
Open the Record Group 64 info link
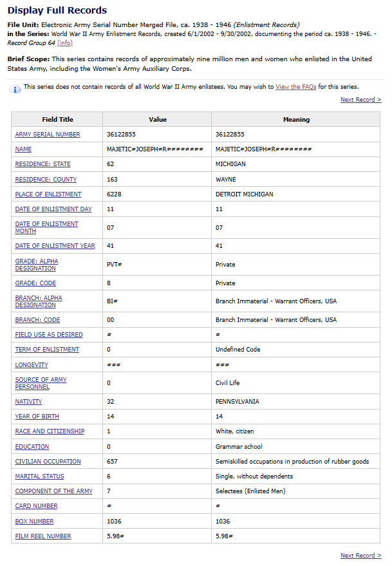(x=65, y=43)
